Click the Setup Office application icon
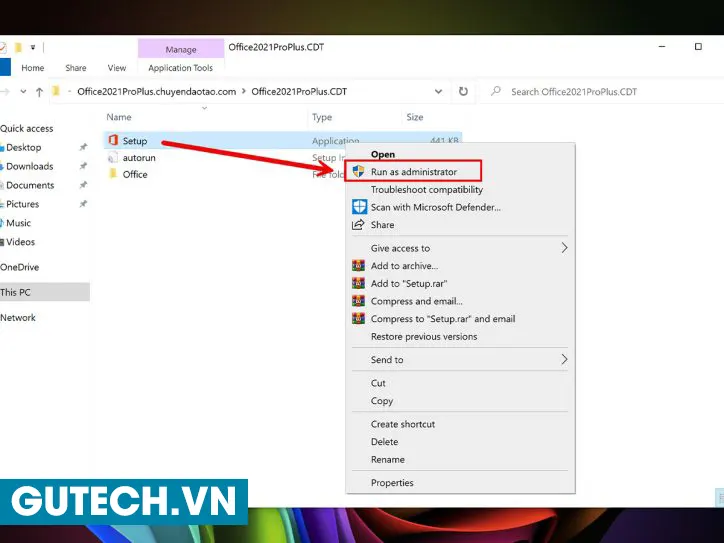Image resolution: width=724 pixels, height=543 pixels. tap(113, 140)
